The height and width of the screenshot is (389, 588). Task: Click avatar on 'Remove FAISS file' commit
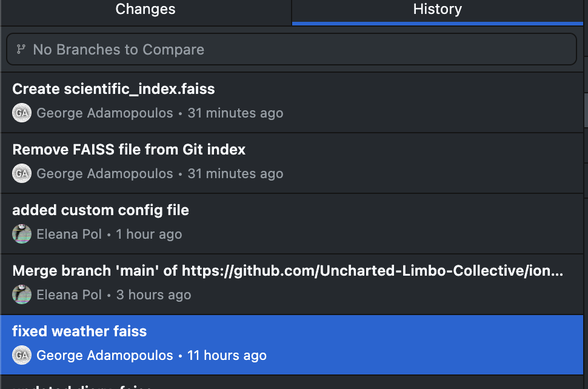tap(22, 174)
